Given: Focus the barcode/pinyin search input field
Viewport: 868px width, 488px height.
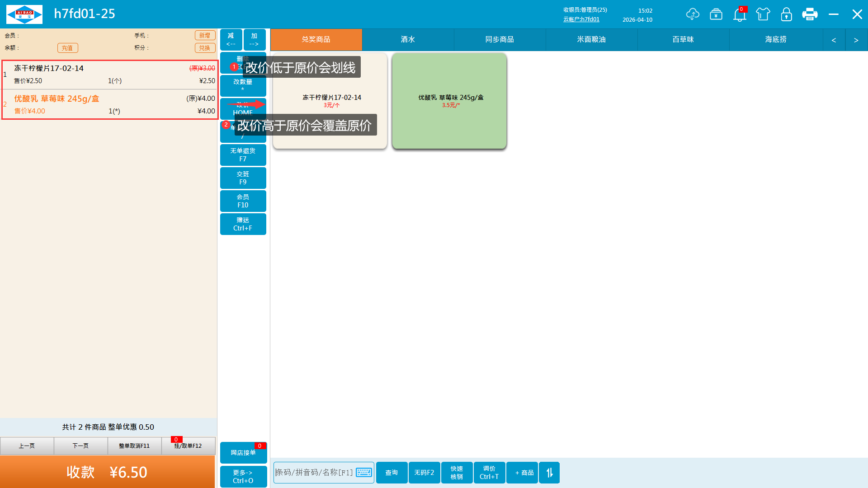Looking at the screenshot, I should click(x=314, y=473).
